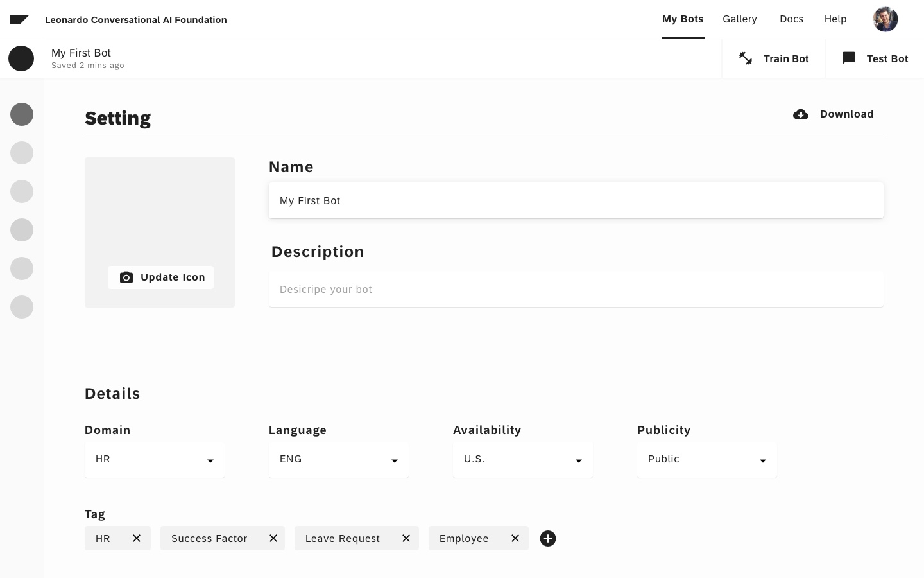The width and height of the screenshot is (924, 578).
Task: Open the user profile avatar
Action: point(886,19)
